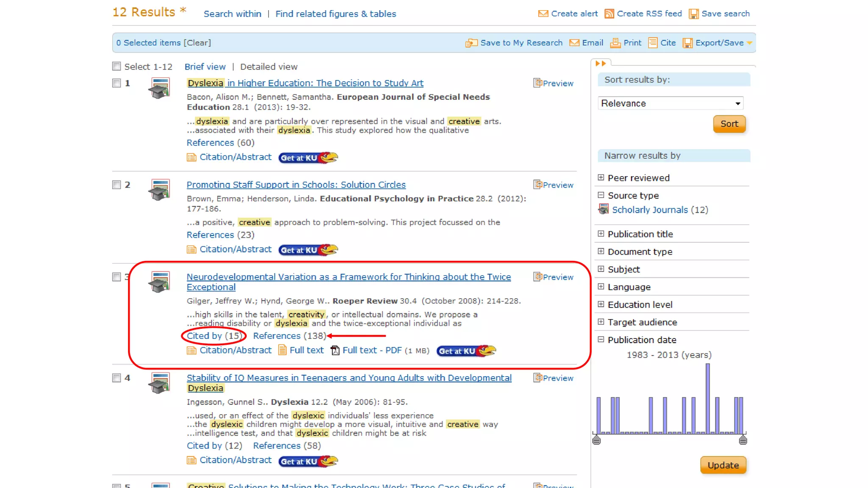Image resolution: width=868 pixels, height=488 pixels.
Task: Click the Email envelope icon in toolbar
Action: click(x=574, y=43)
